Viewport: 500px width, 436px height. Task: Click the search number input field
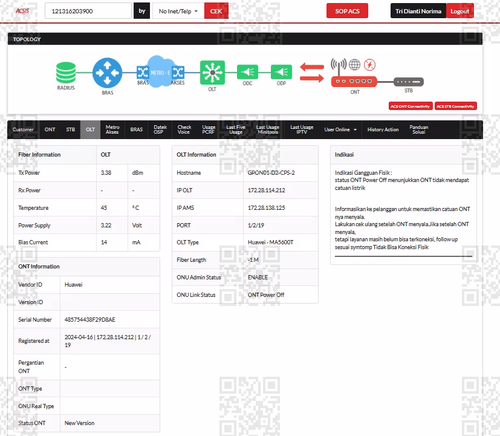88,11
